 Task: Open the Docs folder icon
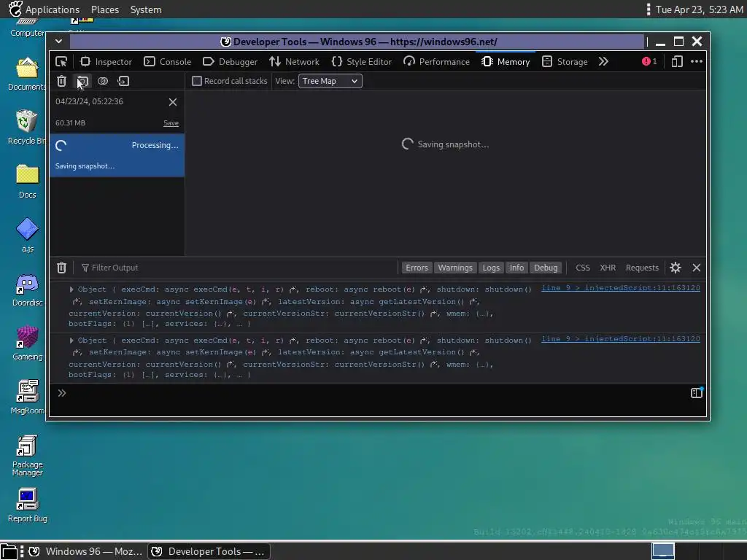point(27,181)
